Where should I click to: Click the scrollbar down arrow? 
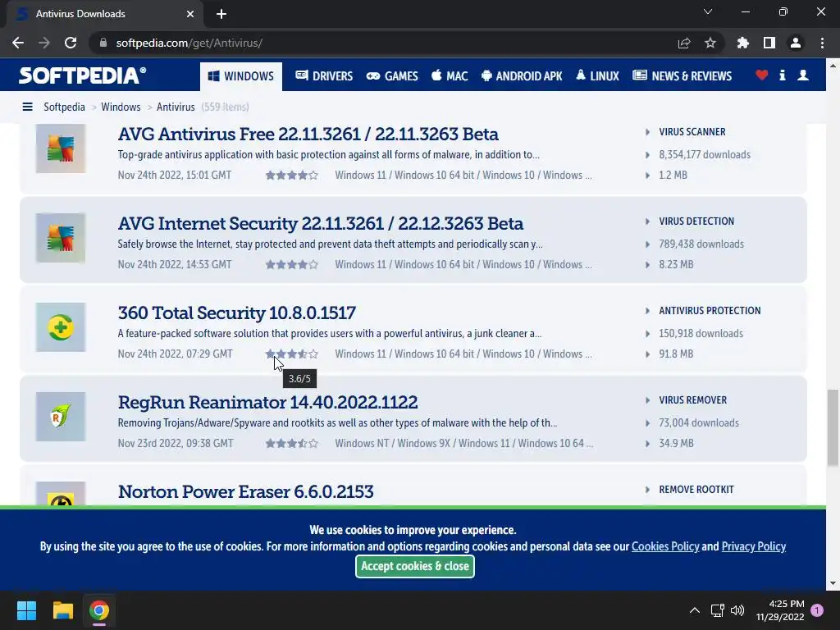pos(833,583)
